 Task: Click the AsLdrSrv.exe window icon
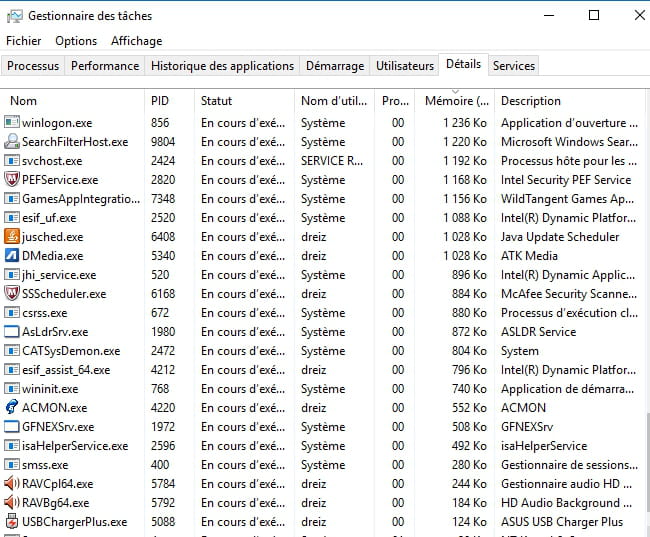pos(12,332)
